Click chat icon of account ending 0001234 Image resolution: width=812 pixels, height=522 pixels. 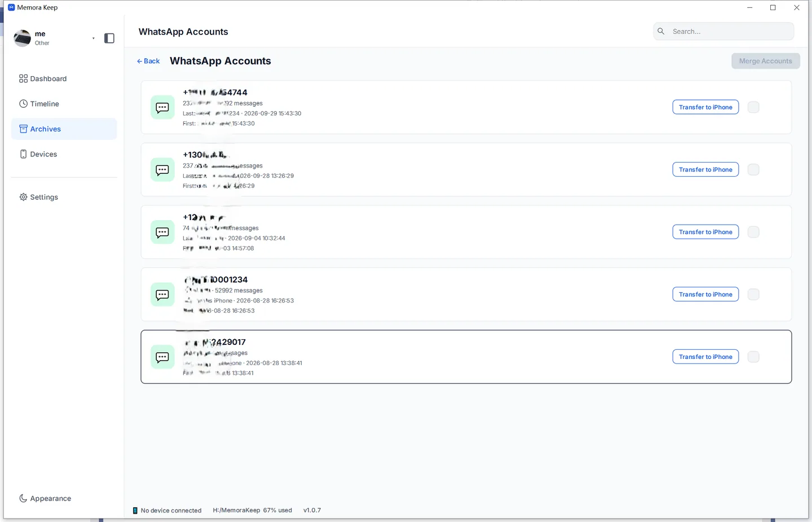click(x=162, y=295)
